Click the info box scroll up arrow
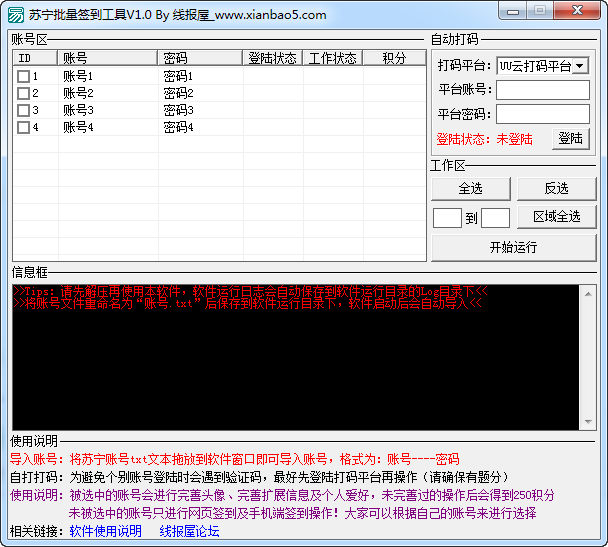Viewport: 608px width, 547px height. point(588,294)
